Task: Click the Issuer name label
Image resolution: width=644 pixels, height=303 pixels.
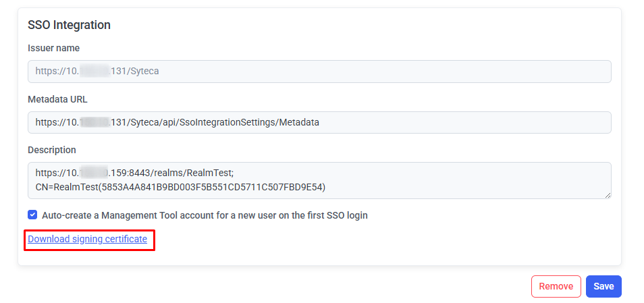Action: (x=53, y=48)
